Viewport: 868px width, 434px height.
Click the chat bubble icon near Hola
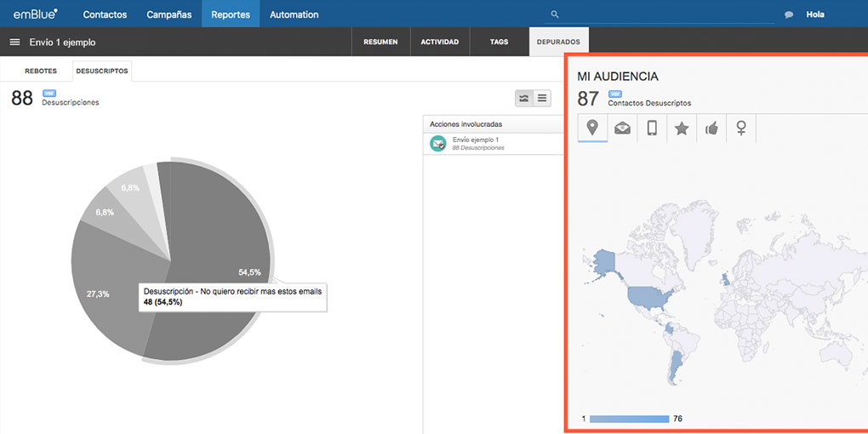(789, 14)
